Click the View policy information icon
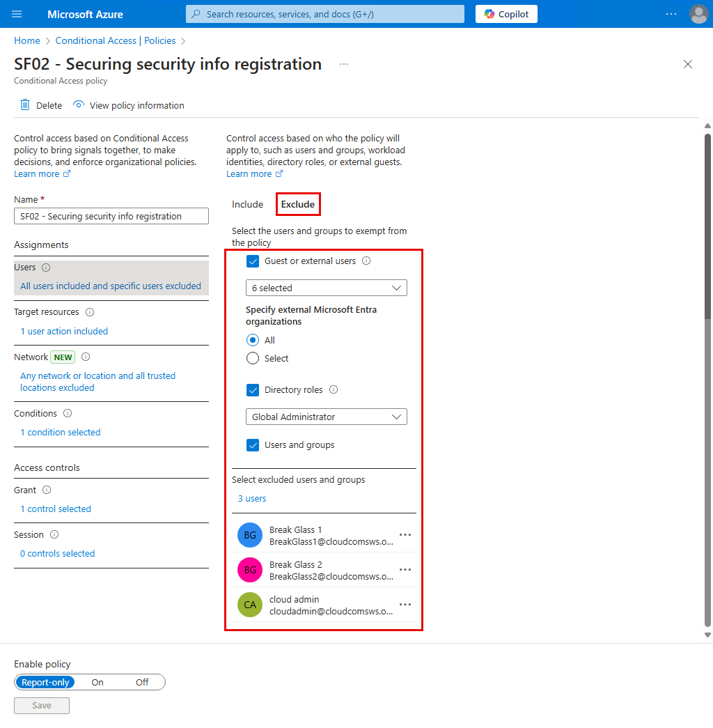This screenshot has height=728, width=713. coord(79,105)
